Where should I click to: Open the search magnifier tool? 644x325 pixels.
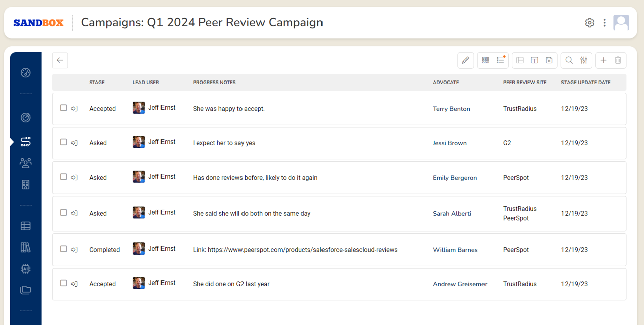coord(569,60)
